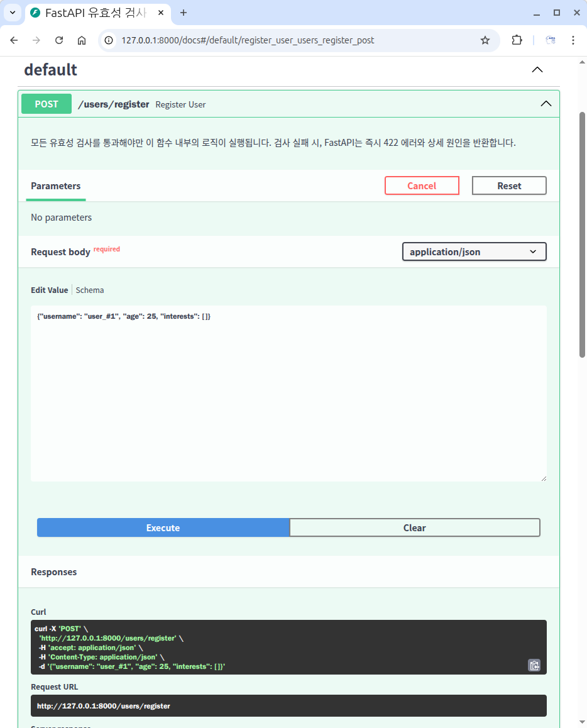Click the textarea resize handle corner
This screenshot has height=728, width=587.
click(x=544, y=478)
